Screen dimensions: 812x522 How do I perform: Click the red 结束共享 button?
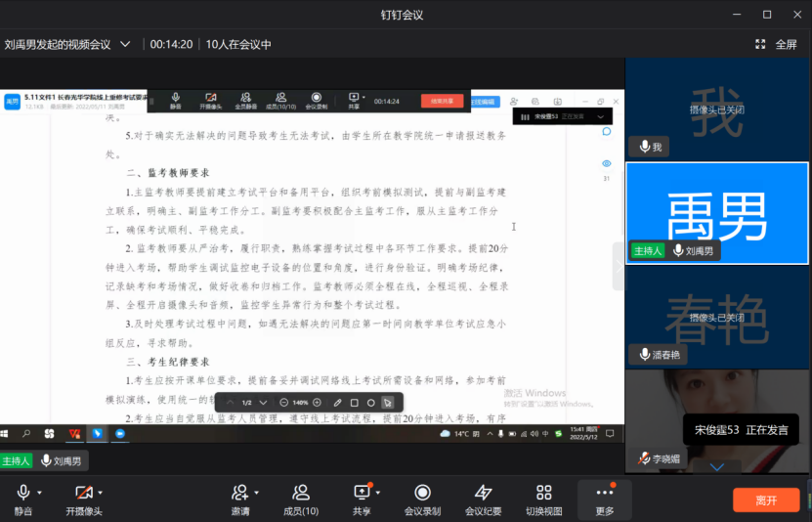tap(442, 101)
